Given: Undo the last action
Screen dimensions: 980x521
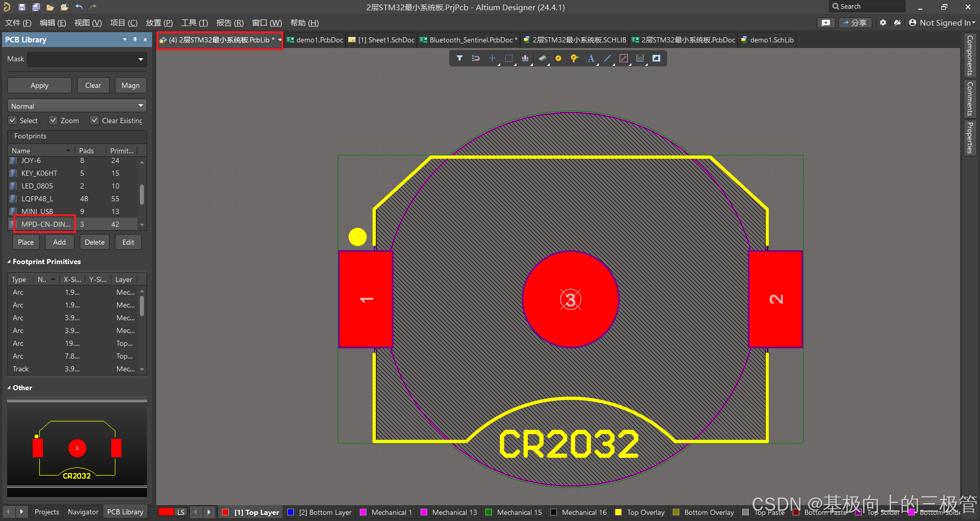Looking at the screenshot, I should [x=79, y=7].
